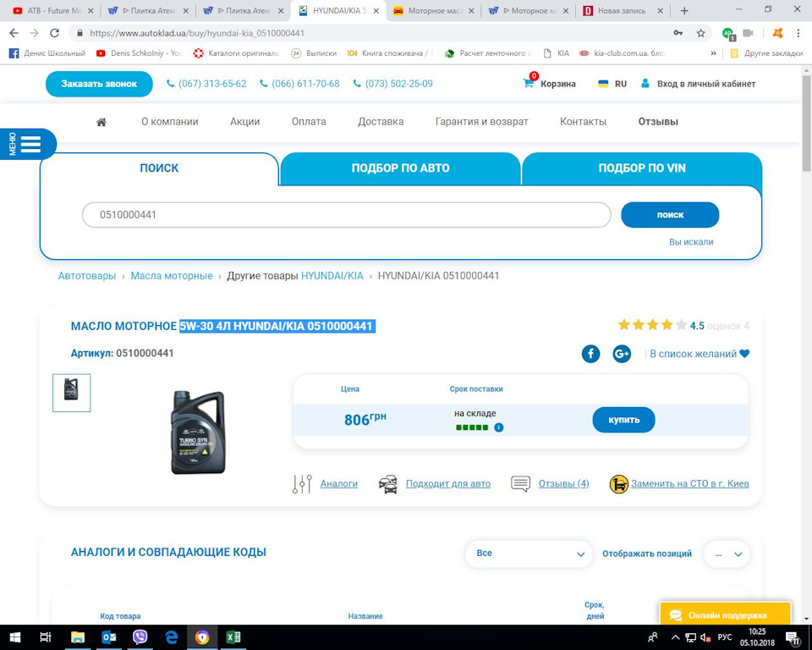Image resolution: width=812 pixels, height=650 pixels.
Task: Open HYUNDAI/KIA breadcrumb brand link
Action: pyautogui.click(x=332, y=276)
